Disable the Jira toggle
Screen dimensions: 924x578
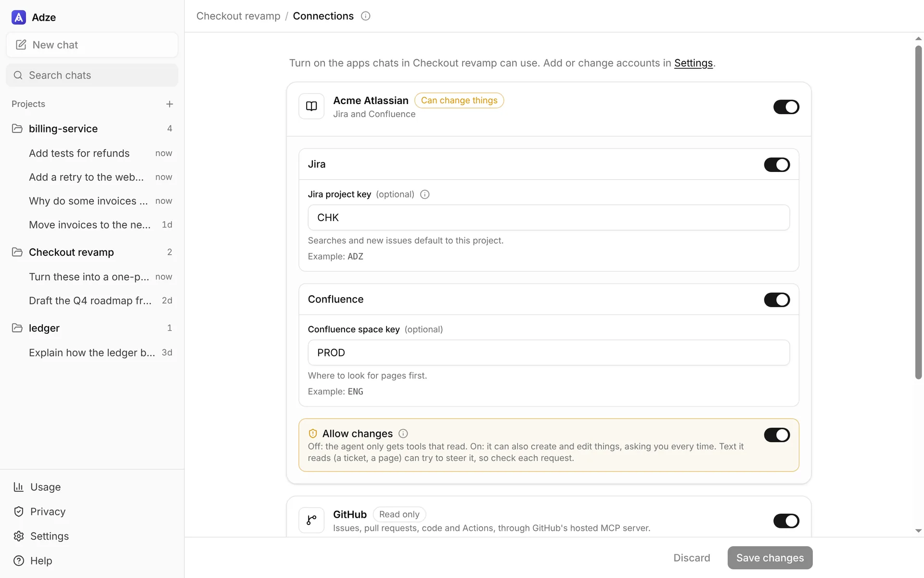(x=777, y=165)
